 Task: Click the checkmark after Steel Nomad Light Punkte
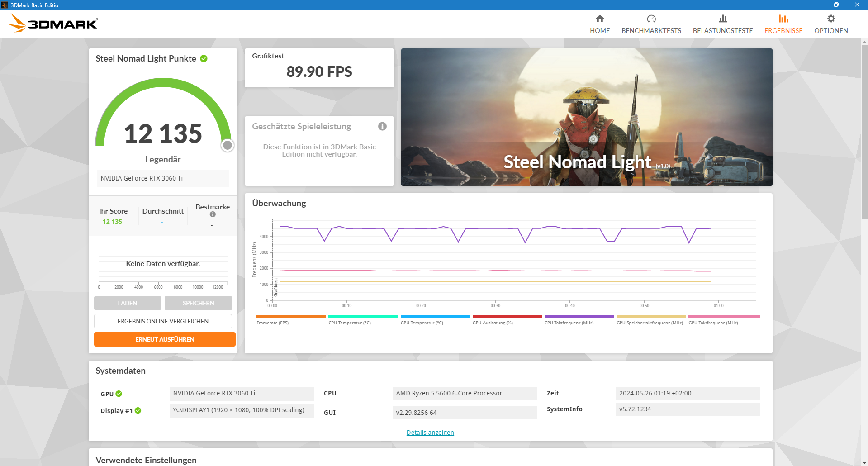[x=203, y=58]
